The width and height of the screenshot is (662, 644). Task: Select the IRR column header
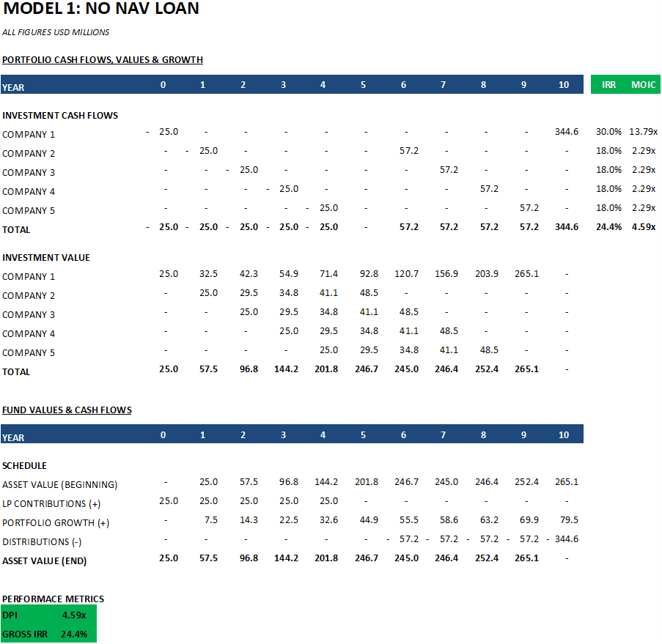pyautogui.click(x=608, y=84)
